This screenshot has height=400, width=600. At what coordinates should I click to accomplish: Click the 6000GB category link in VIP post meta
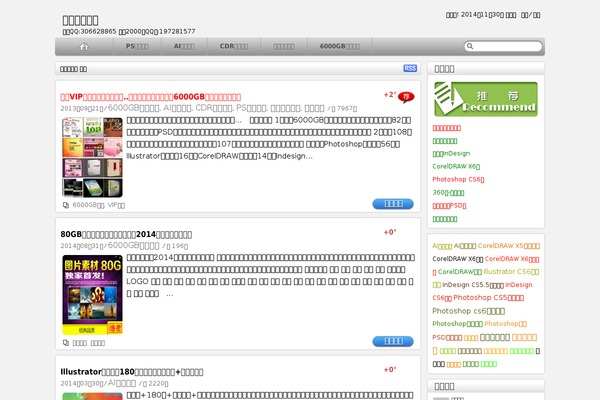tap(133, 108)
